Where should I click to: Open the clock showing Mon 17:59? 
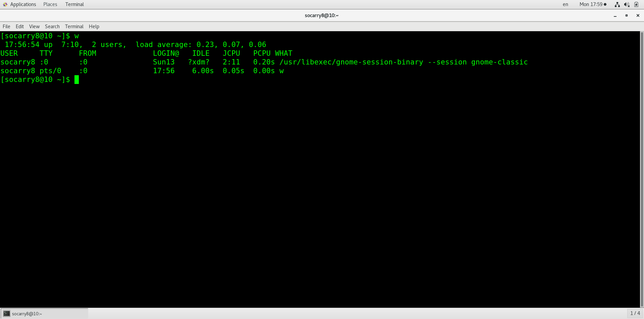pyautogui.click(x=593, y=4)
